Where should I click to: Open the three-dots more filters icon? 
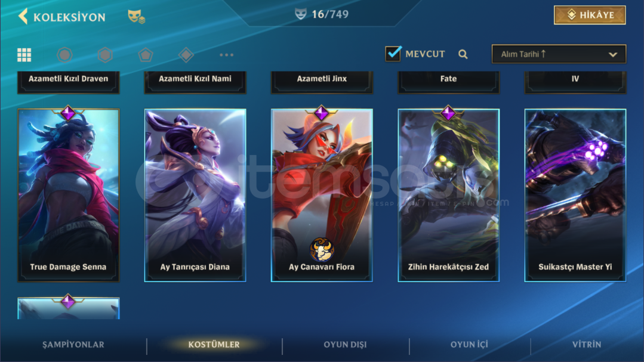coord(226,55)
